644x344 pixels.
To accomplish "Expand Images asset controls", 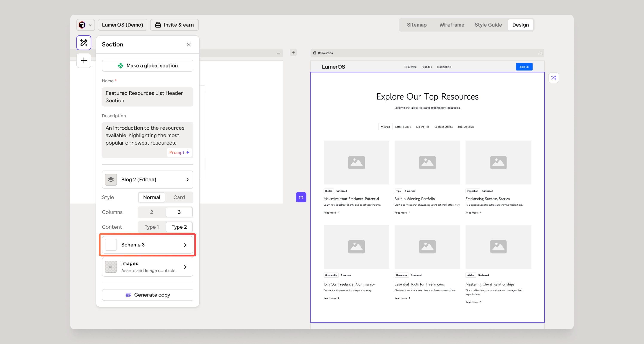I will (185, 267).
